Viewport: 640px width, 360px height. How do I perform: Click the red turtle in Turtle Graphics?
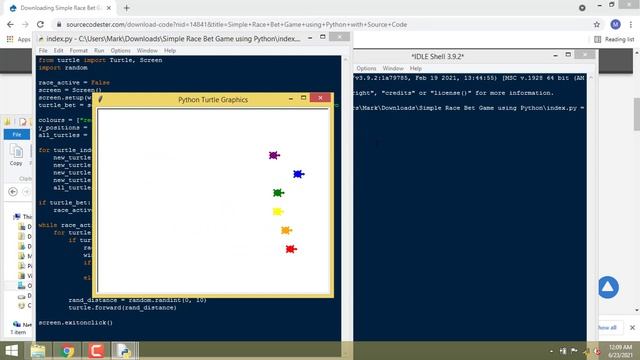[291, 249]
